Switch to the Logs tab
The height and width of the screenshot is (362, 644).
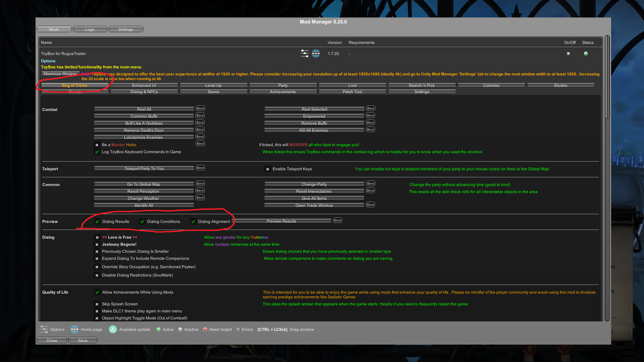90,29
